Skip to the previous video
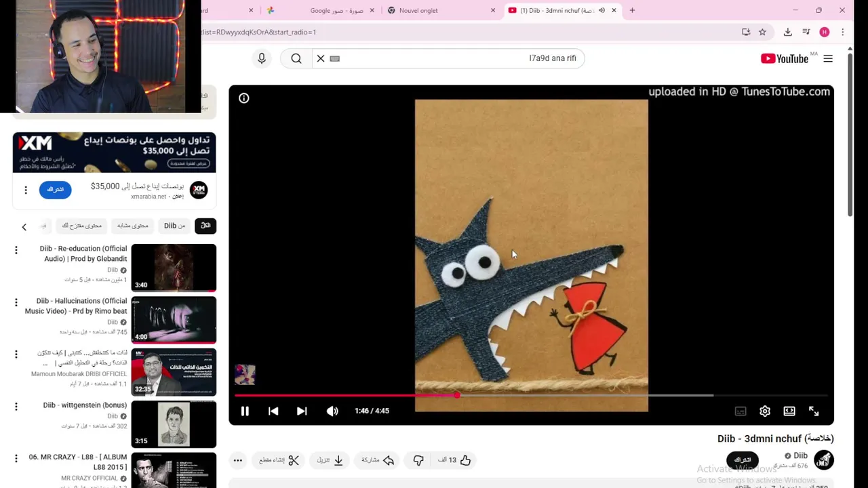The height and width of the screenshot is (488, 868). coord(273,411)
